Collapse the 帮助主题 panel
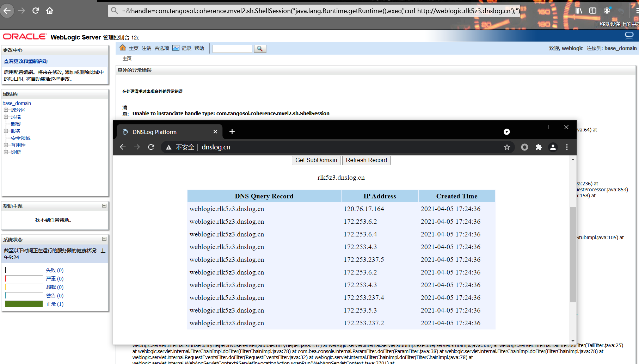 [104, 205]
